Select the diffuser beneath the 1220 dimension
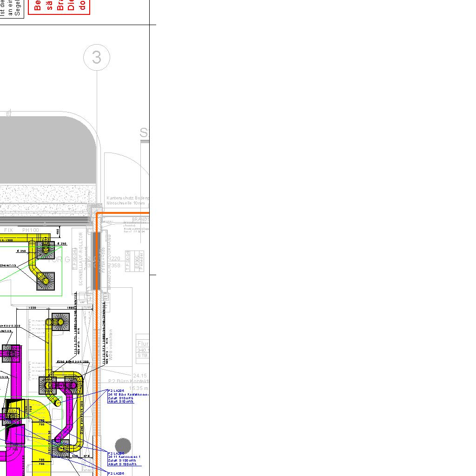 click(x=60, y=321)
